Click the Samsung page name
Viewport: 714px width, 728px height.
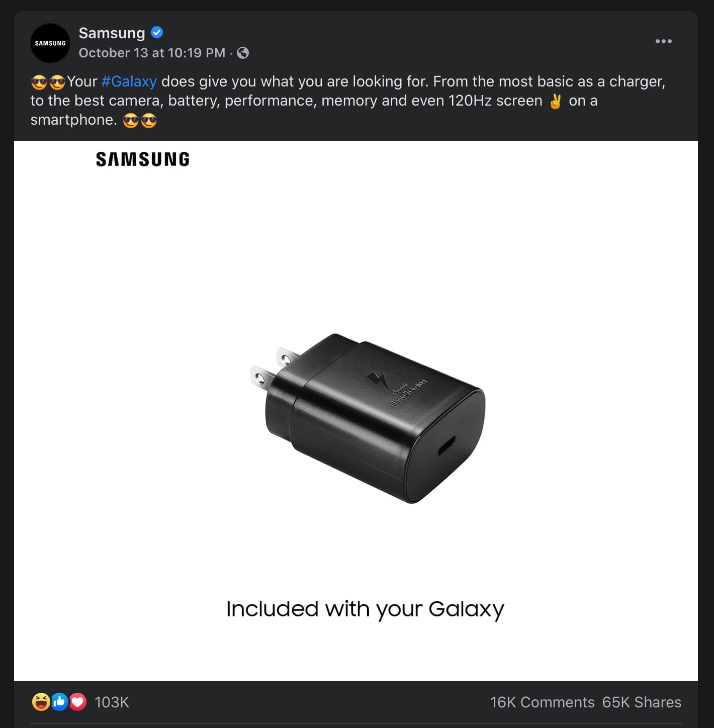click(112, 33)
